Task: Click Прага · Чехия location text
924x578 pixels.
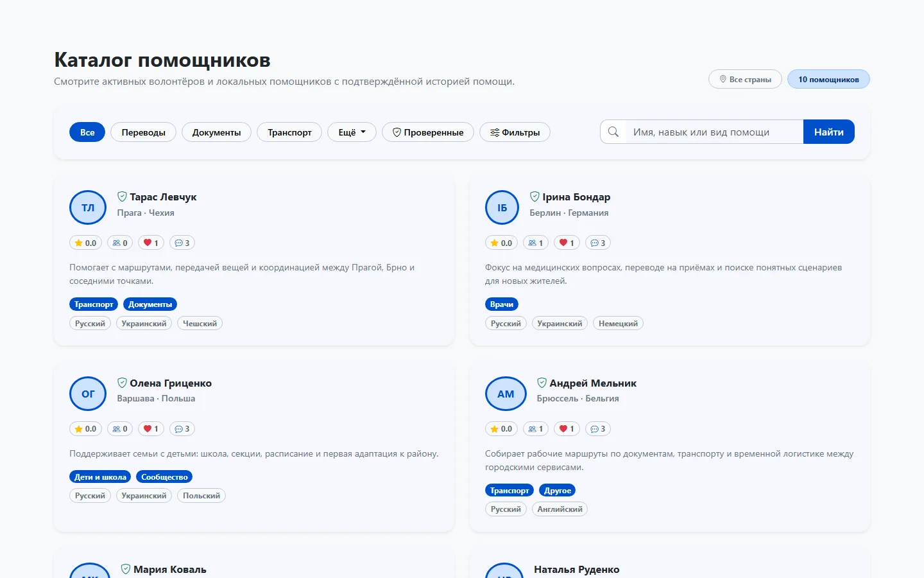Action: pos(146,213)
